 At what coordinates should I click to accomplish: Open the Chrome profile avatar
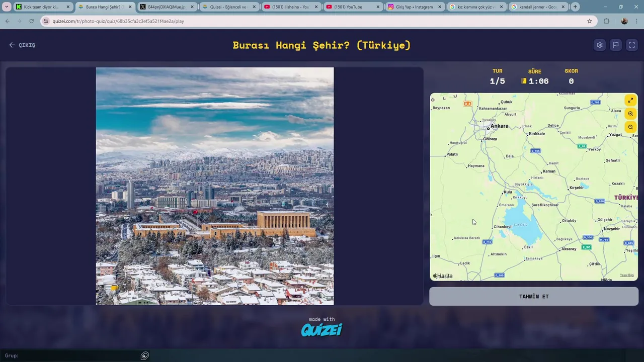point(624,21)
